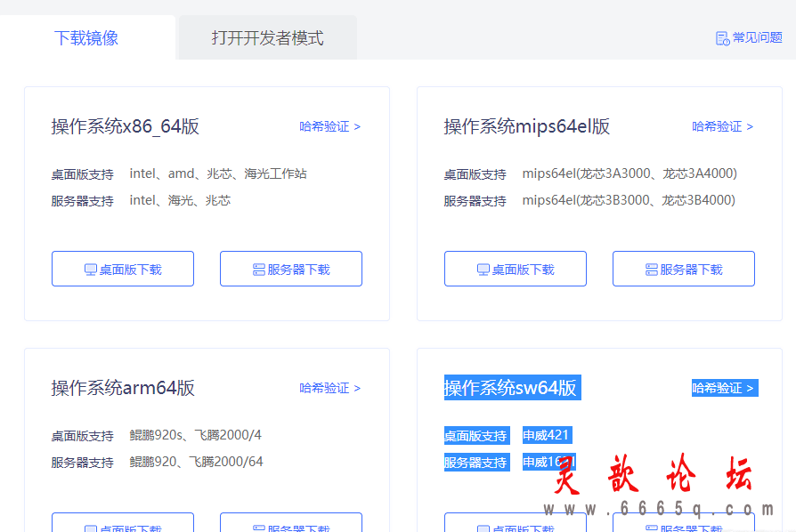Click 服务器下载 for the mips64el version

[x=684, y=269]
